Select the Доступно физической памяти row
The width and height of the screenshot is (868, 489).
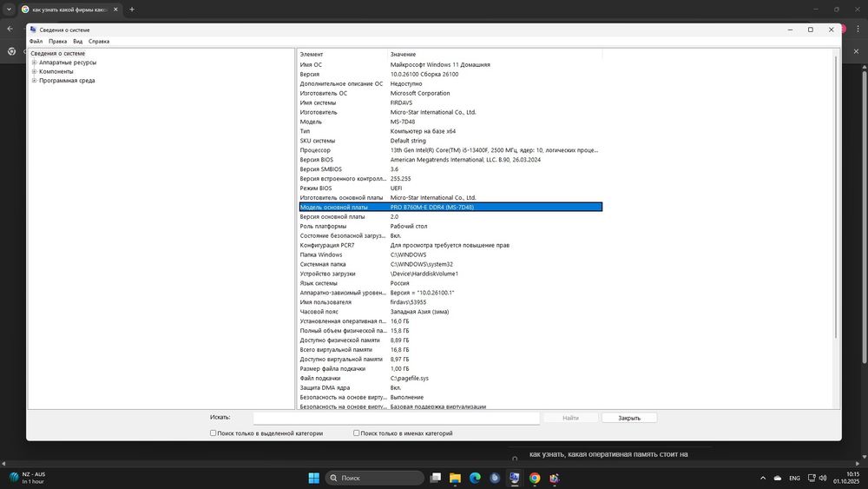(x=450, y=340)
